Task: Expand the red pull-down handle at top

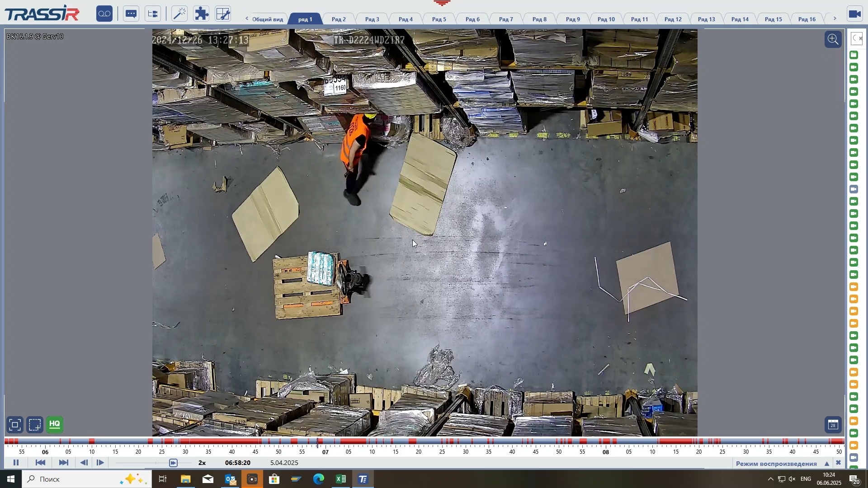Action: [442, 3]
